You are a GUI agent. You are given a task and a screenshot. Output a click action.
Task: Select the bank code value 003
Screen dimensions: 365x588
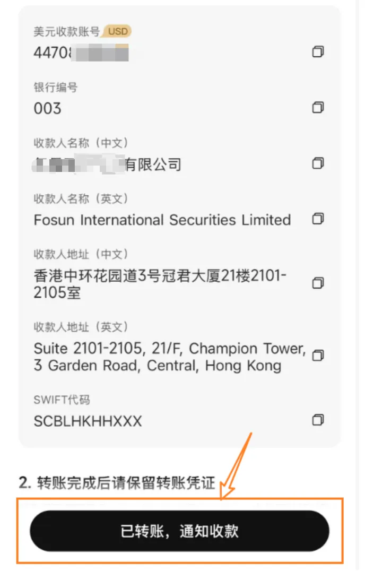pyautogui.click(x=48, y=108)
